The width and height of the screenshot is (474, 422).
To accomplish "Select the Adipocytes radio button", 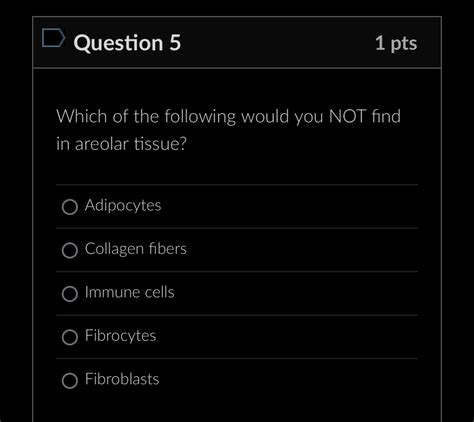I will [x=70, y=207].
